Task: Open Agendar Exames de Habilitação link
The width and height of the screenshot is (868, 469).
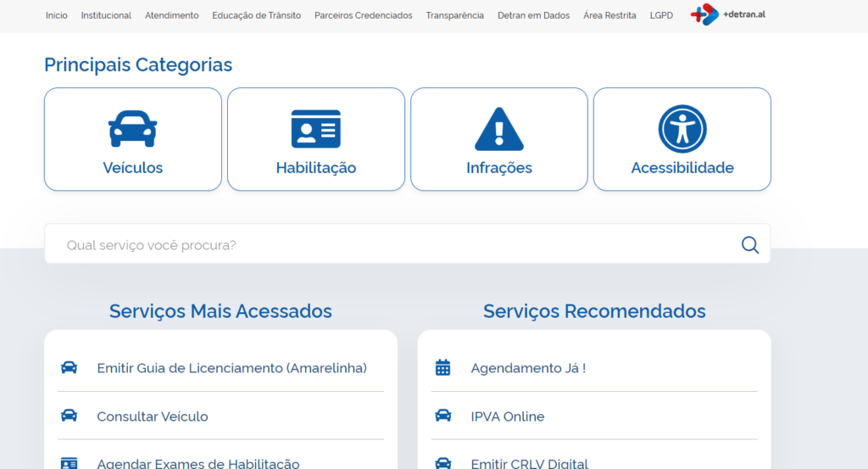Action: pyautogui.click(x=198, y=463)
